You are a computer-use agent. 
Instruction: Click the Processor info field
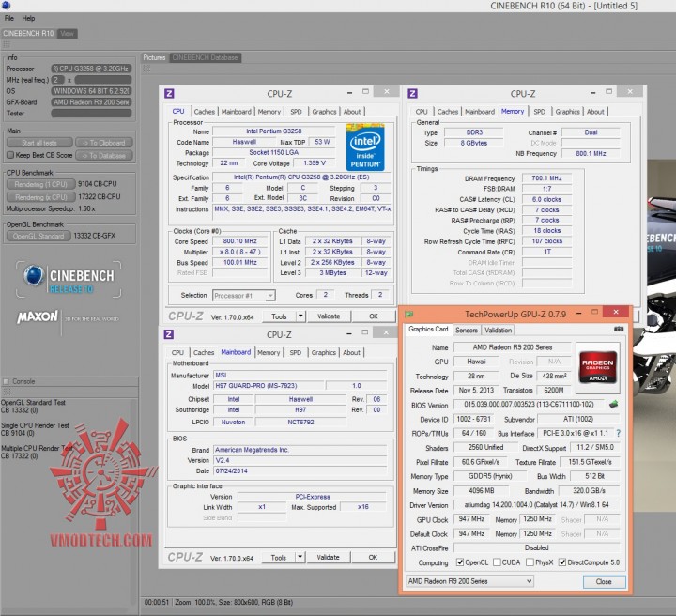click(x=91, y=69)
